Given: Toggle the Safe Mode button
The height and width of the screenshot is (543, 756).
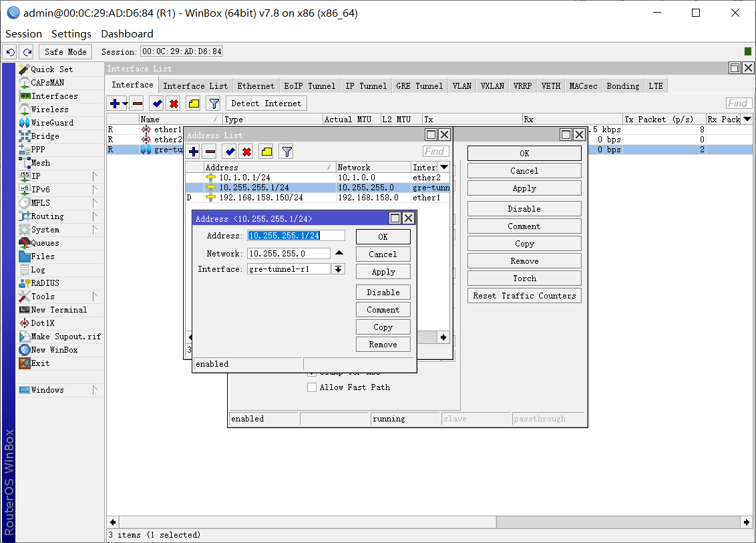Looking at the screenshot, I should pos(65,51).
